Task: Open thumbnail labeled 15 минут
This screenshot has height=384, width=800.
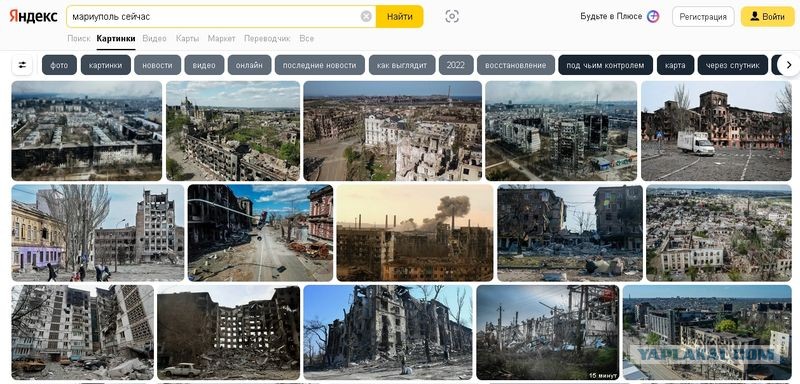Action: tap(547, 332)
